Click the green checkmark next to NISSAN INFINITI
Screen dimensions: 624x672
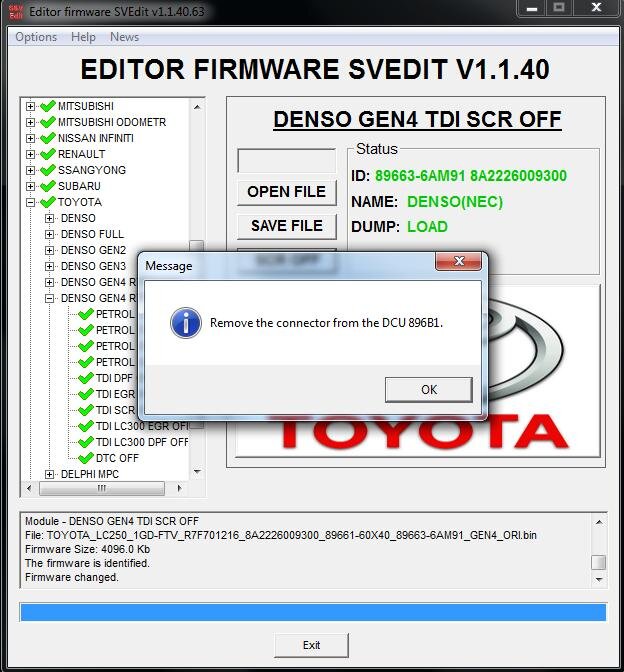pos(48,138)
